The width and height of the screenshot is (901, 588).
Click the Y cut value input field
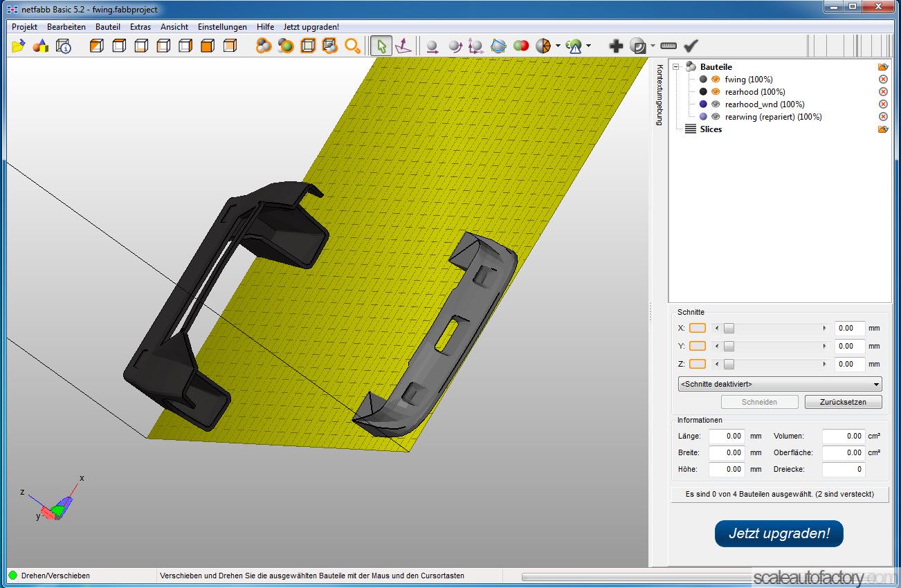[849, 346]
